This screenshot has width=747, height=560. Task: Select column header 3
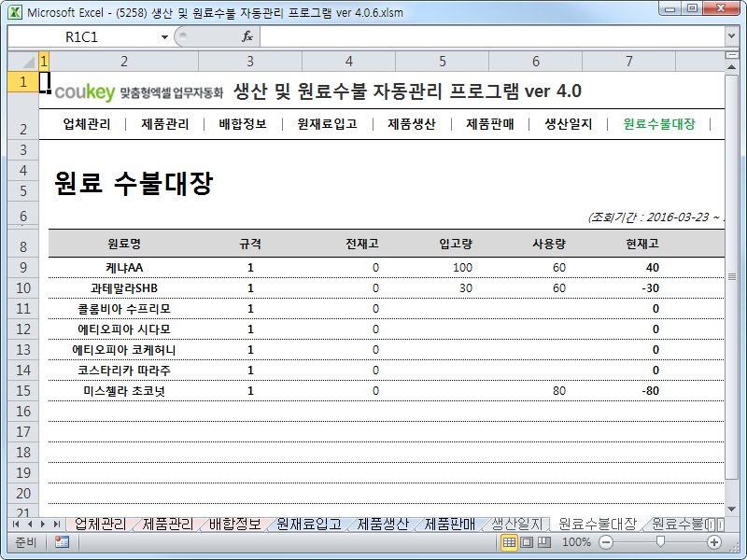(250, 62)
